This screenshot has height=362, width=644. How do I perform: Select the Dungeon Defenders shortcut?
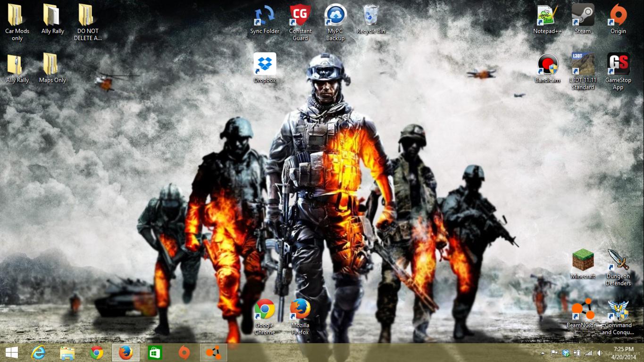point(618,267)
